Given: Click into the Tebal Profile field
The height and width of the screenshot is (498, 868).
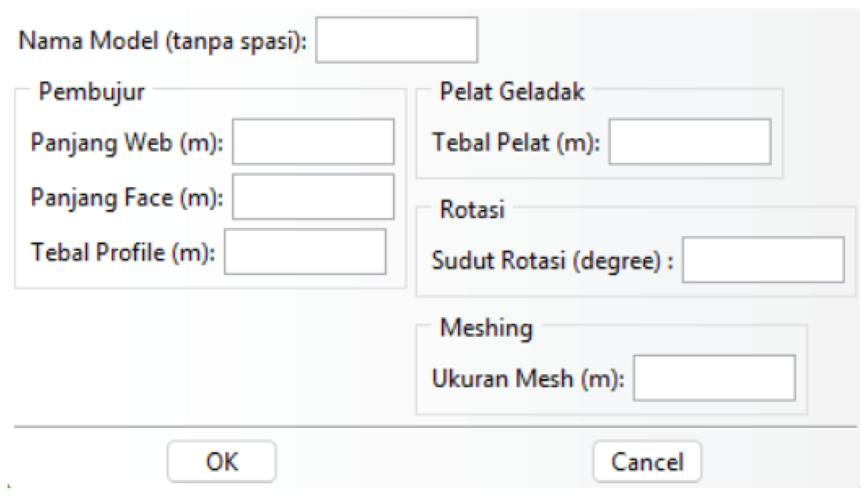Looking at the screenshot, I should 305,252.
